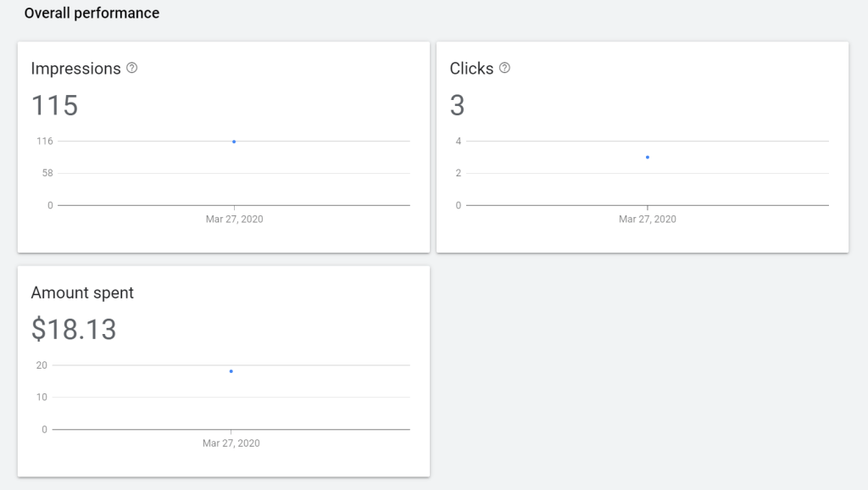Click the data point in Amount spent chart
The image size is (868, 490).
pos(231,371)
